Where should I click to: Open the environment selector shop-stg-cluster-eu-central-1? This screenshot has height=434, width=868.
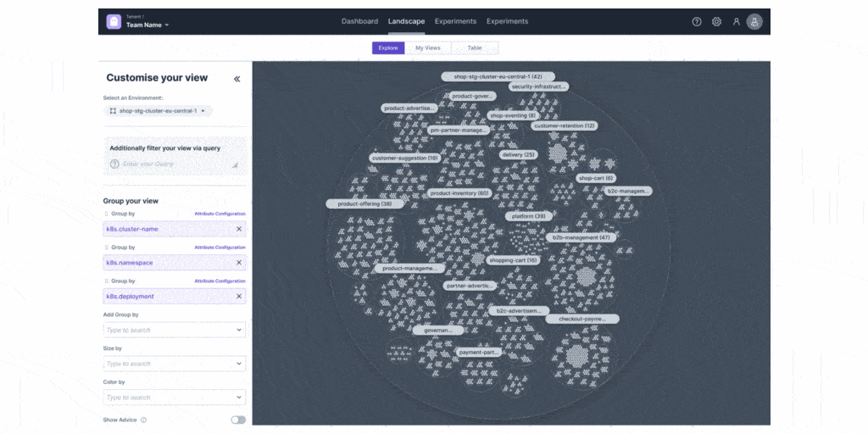159,111
